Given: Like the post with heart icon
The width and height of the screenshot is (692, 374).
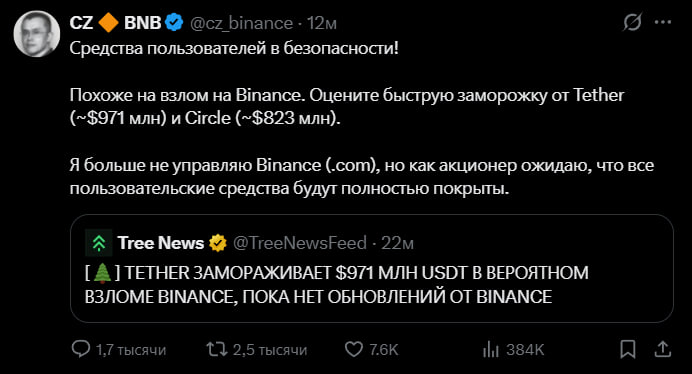Looking at the screenshot, I should click(x=354, y=349).
